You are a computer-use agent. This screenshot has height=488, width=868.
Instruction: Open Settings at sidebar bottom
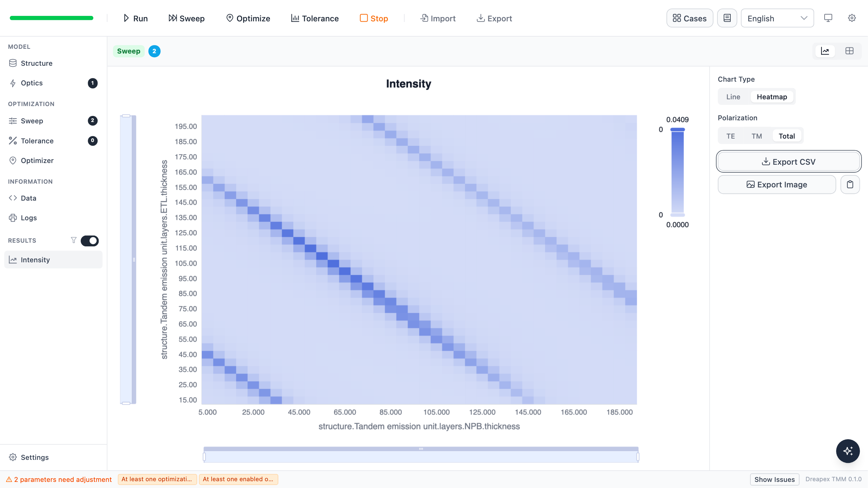(x=53, y=457)
